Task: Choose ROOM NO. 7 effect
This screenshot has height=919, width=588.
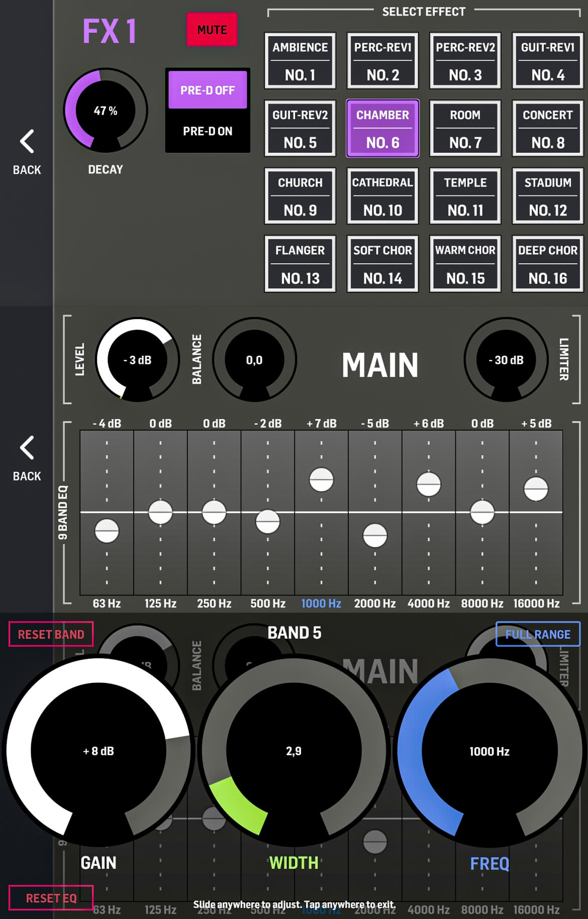Action: (465, 129)
